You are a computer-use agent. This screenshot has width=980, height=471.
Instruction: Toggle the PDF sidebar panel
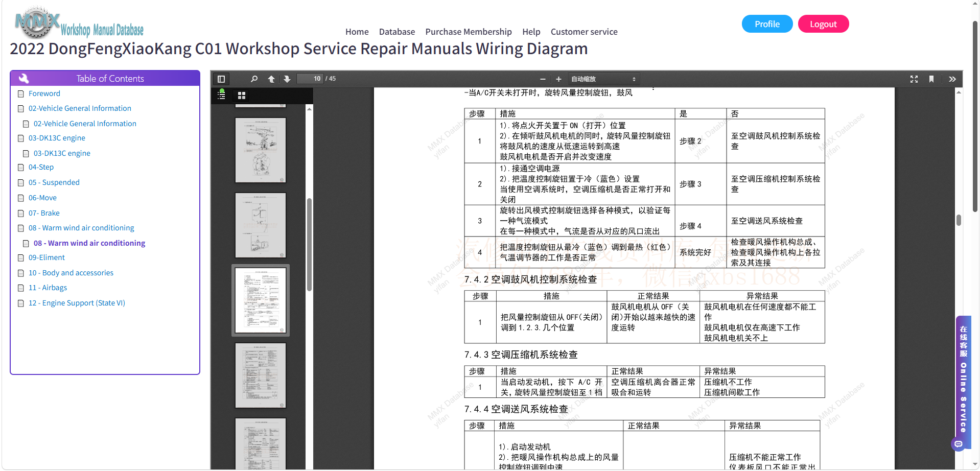click(x=221, y=79)
